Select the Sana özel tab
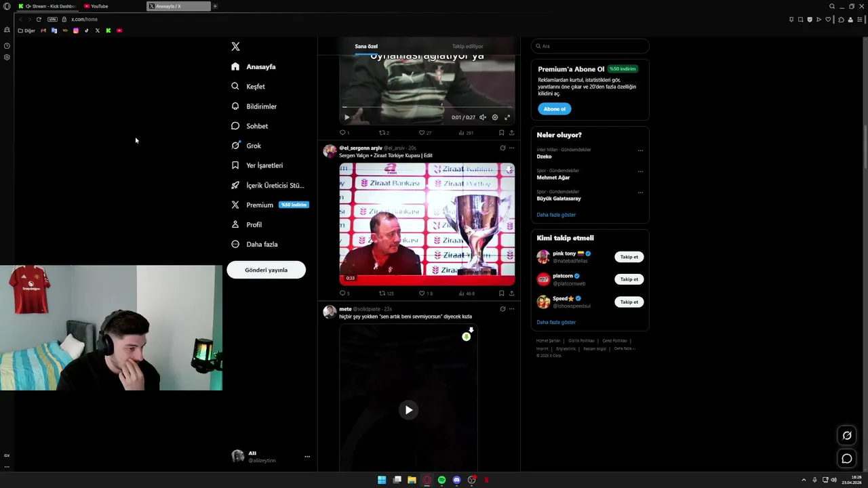 366,47
